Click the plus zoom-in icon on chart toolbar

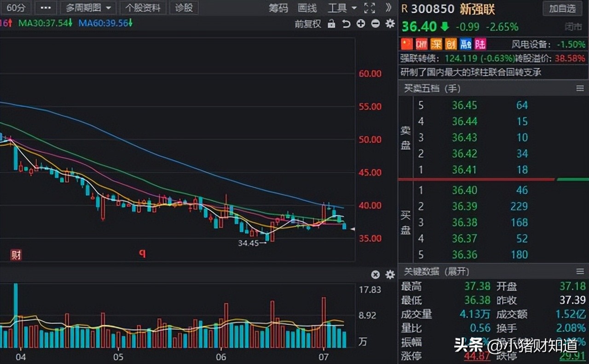361,23
